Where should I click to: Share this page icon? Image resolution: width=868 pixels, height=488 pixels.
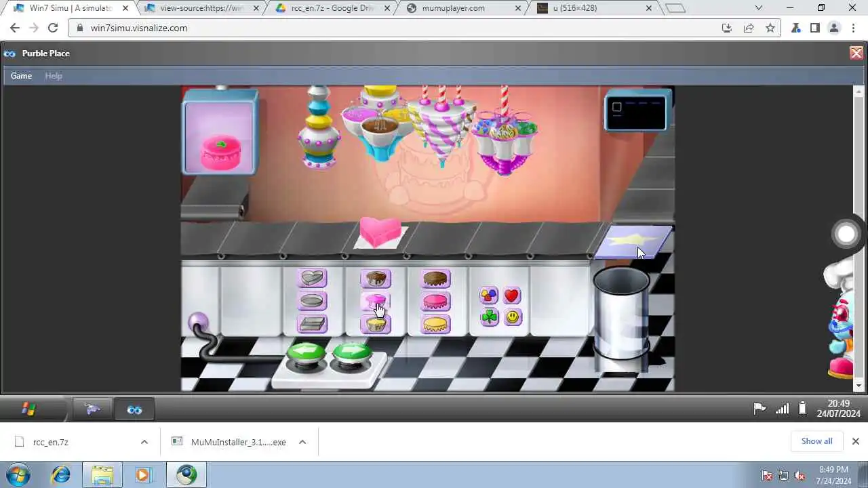[749, 28]
